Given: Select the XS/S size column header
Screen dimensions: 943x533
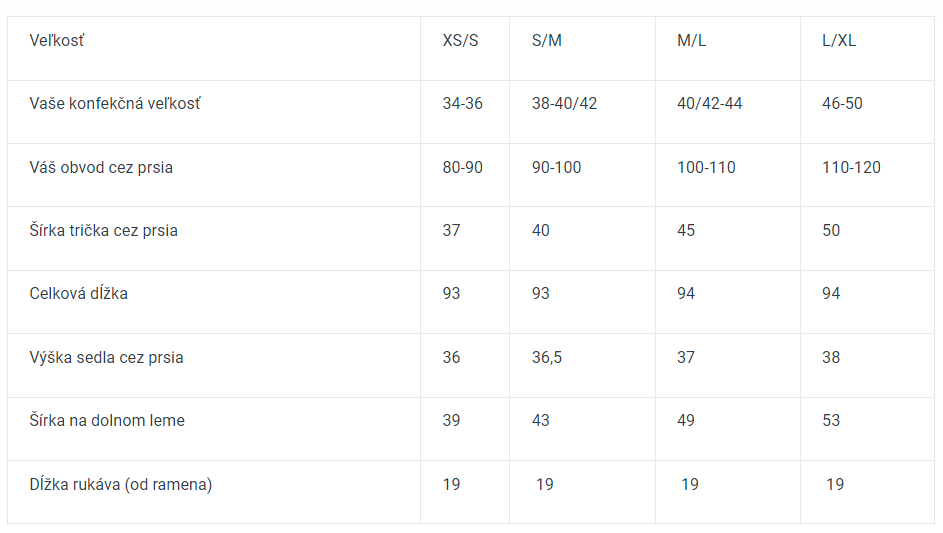Looking at the screenshot, I should coord(460,41).
